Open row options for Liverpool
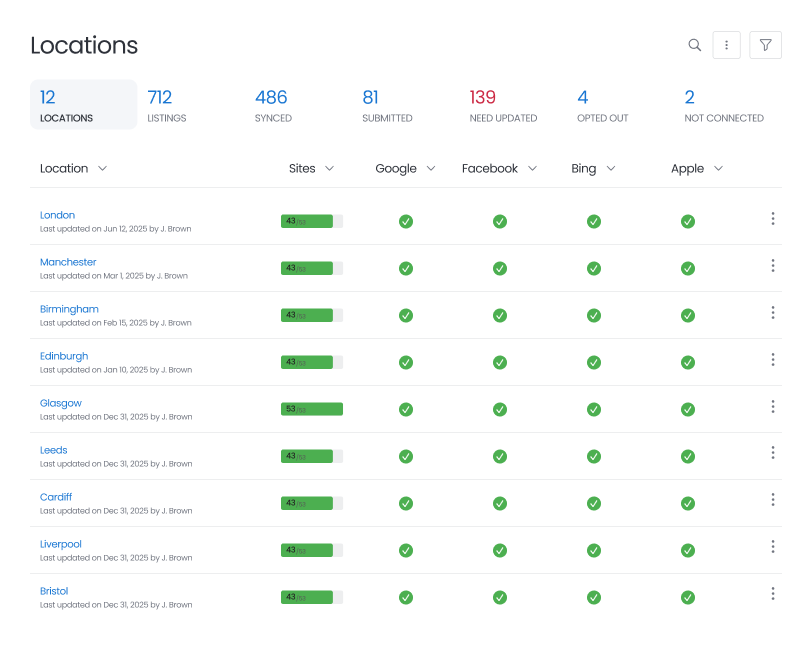812x653 pixels. [773, 546]
